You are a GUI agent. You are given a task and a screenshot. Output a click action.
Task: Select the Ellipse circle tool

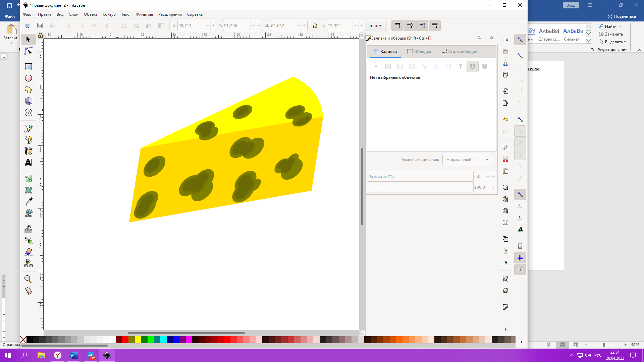(29, 78)
